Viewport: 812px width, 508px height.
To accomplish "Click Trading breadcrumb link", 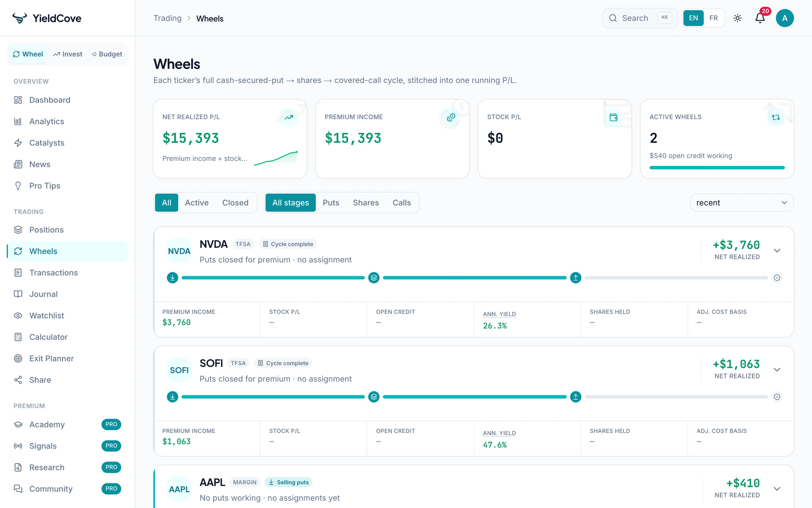I will (x=167, y=18).
